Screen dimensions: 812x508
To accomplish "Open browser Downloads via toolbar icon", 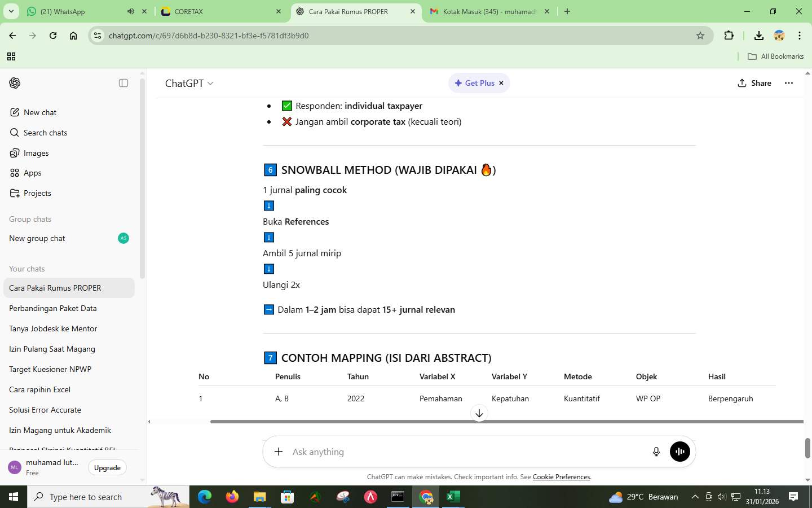I will 759,35.
